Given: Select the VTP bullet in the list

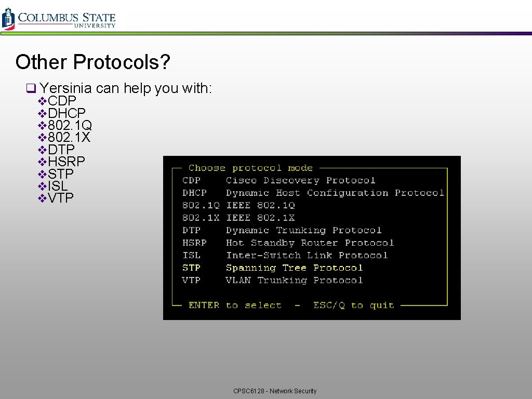Looking at the screenshot, I should tap(56, 198).
